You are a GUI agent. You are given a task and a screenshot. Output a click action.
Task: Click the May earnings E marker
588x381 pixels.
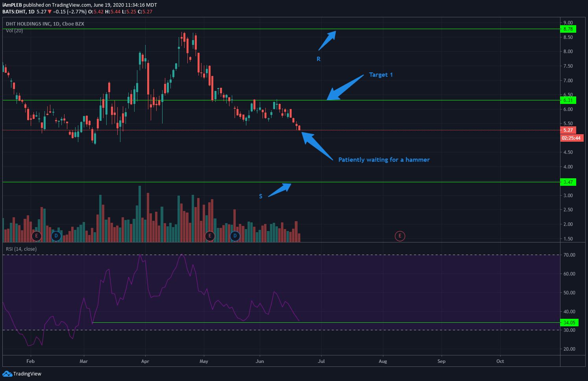210,236
